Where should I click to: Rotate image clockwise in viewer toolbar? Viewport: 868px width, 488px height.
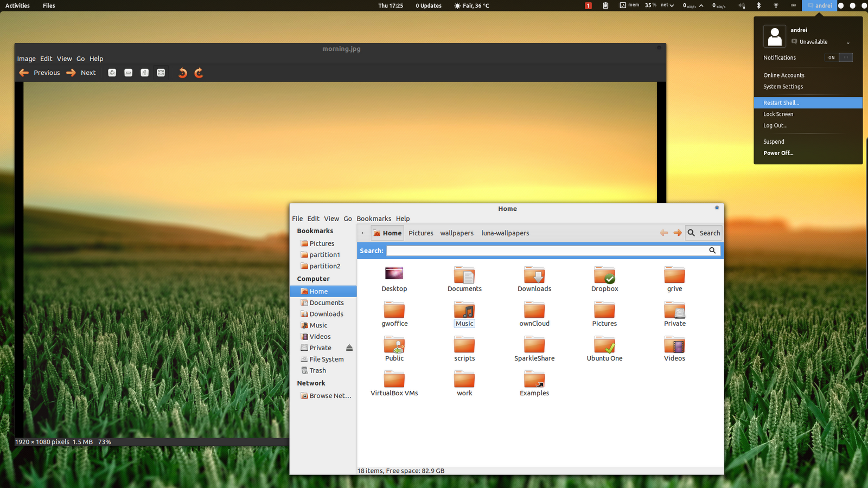[199, 73]
